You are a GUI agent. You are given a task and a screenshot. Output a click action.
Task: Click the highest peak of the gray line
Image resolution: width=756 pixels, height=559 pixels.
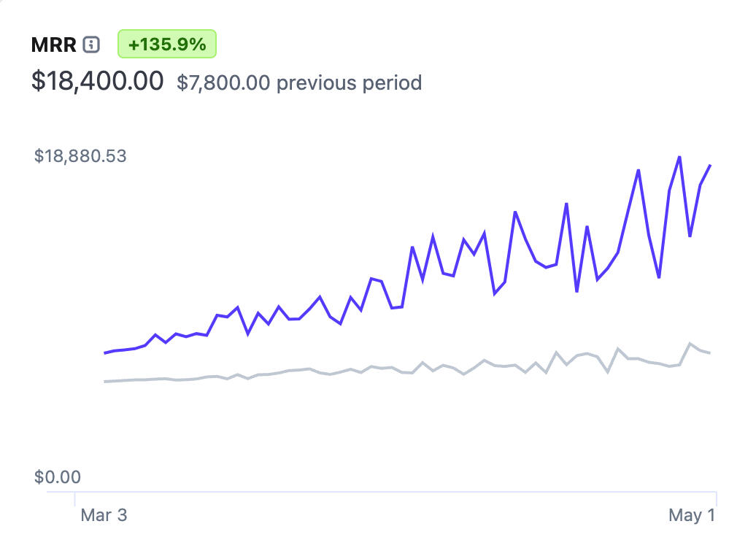tap(690, 343)
